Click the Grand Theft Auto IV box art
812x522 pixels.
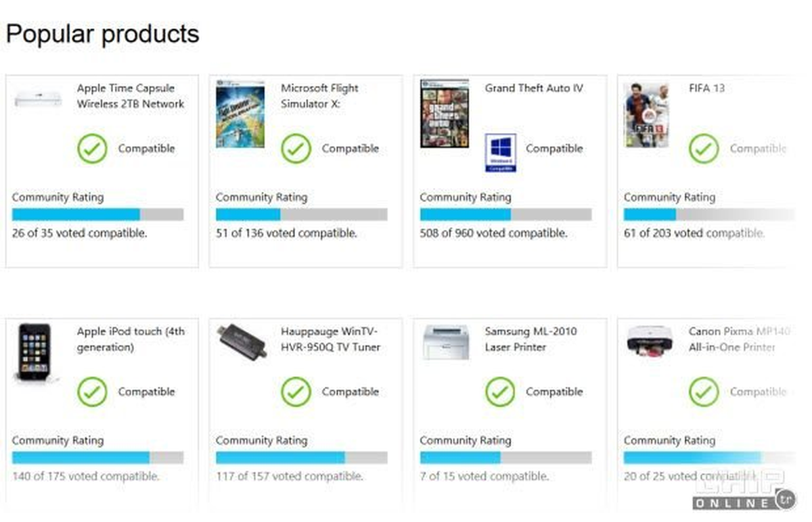[445, 114]
